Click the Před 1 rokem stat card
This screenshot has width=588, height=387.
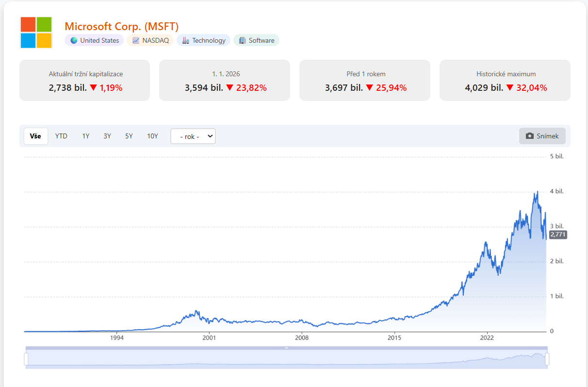click(x=365, y=81)
